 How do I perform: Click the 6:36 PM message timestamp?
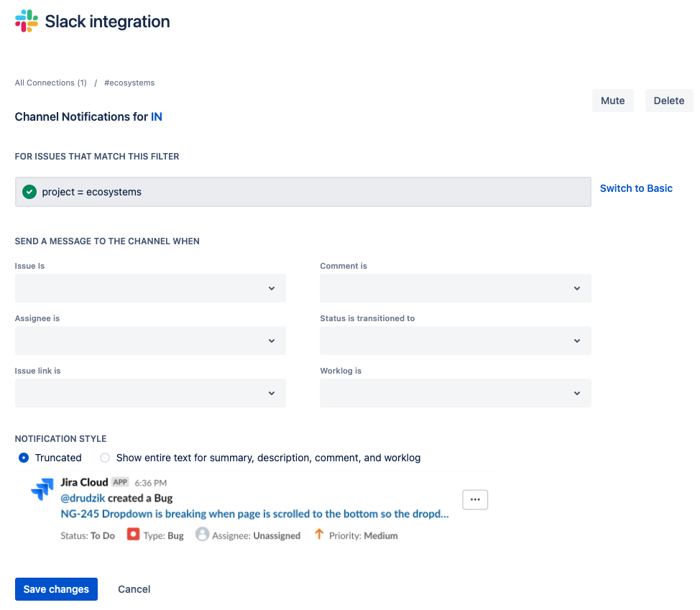pyautogui.click(x=151, y=483)
